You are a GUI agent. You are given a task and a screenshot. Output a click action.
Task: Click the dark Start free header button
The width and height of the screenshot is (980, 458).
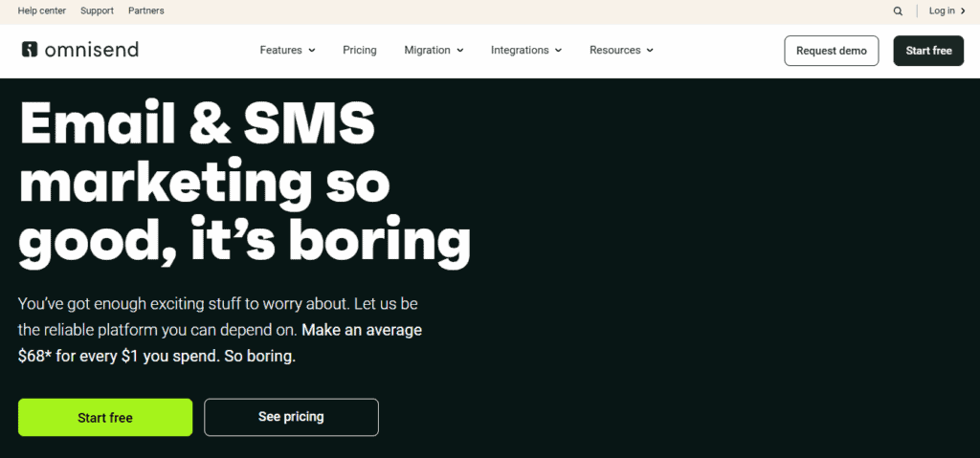coord(928,51)
